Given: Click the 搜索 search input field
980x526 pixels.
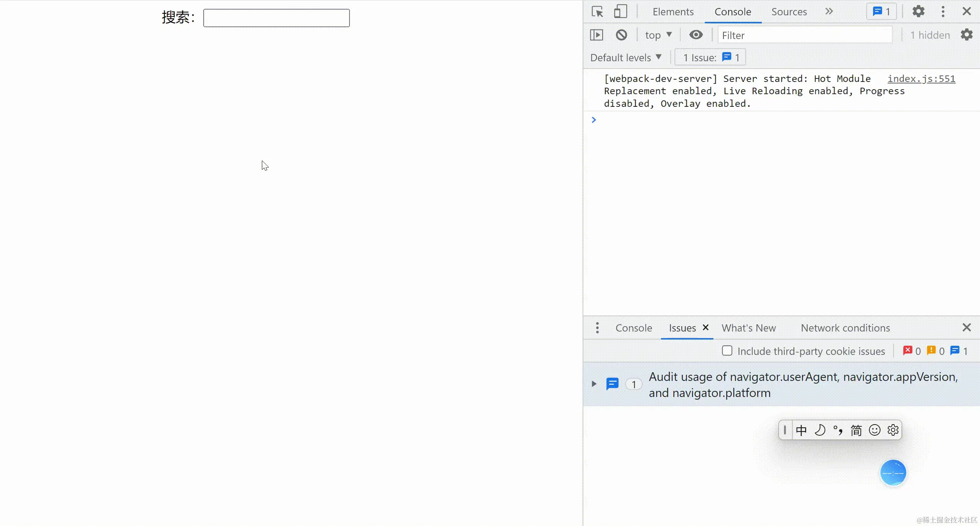Looking at the screenshot, I should coord(276,18).
